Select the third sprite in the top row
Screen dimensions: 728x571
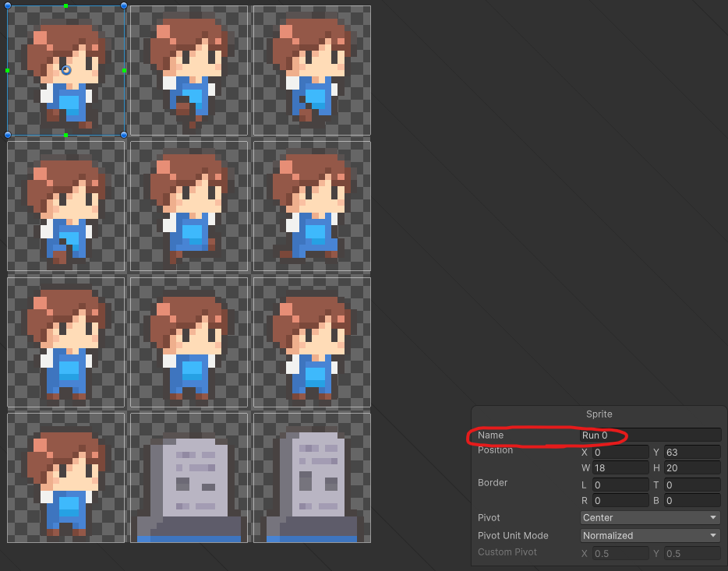coord(312,71)
